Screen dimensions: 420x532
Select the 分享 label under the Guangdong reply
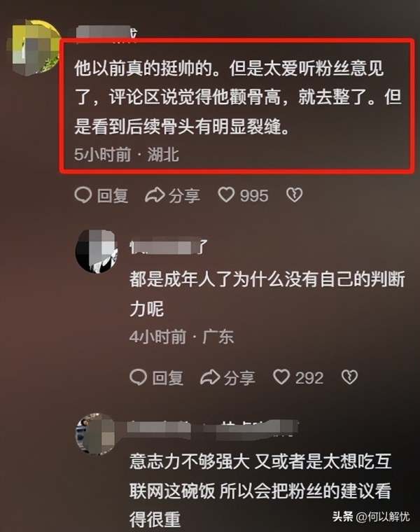(x=239, y=378)
